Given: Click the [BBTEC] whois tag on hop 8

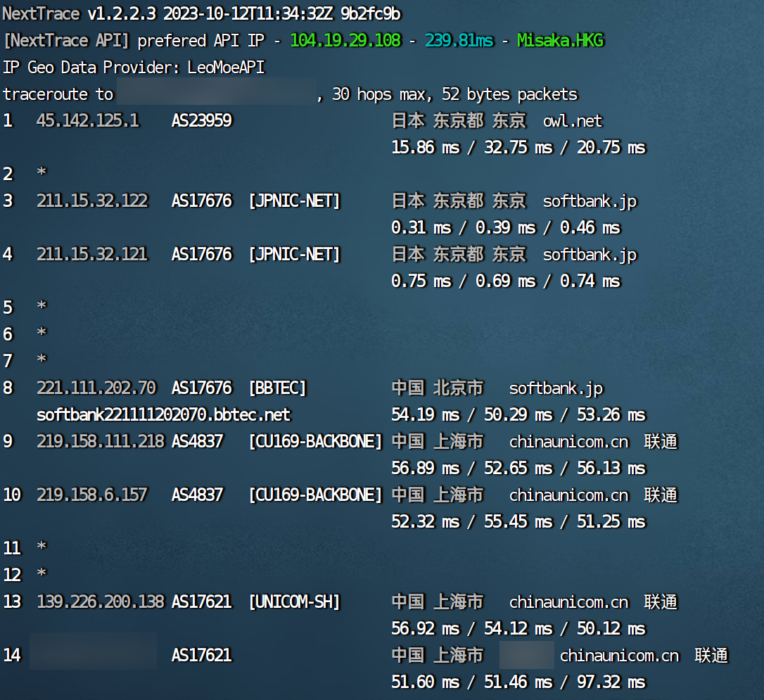Looking at the screenshot, I should coord(277,388).
